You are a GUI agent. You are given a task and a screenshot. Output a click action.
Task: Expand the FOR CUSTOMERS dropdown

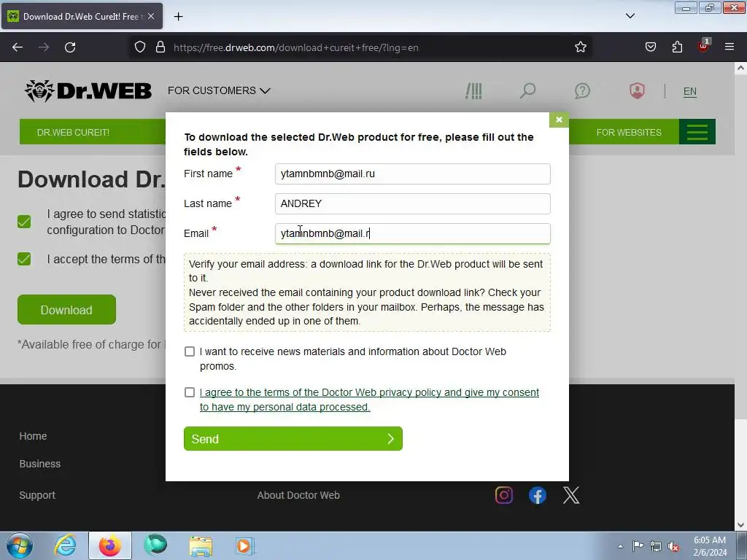pyautogui.click(x=219, y=90)
